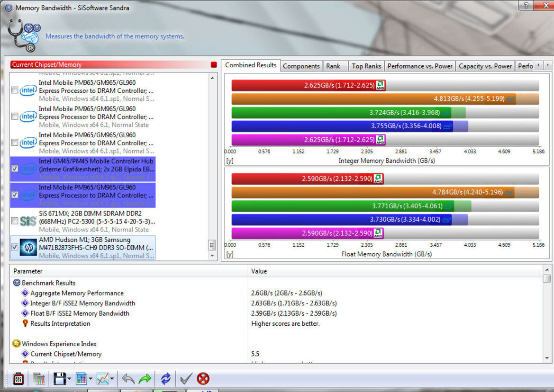Open the Top Ranks tab
This screenshot has height=392, width=554.
pos(366,66)
